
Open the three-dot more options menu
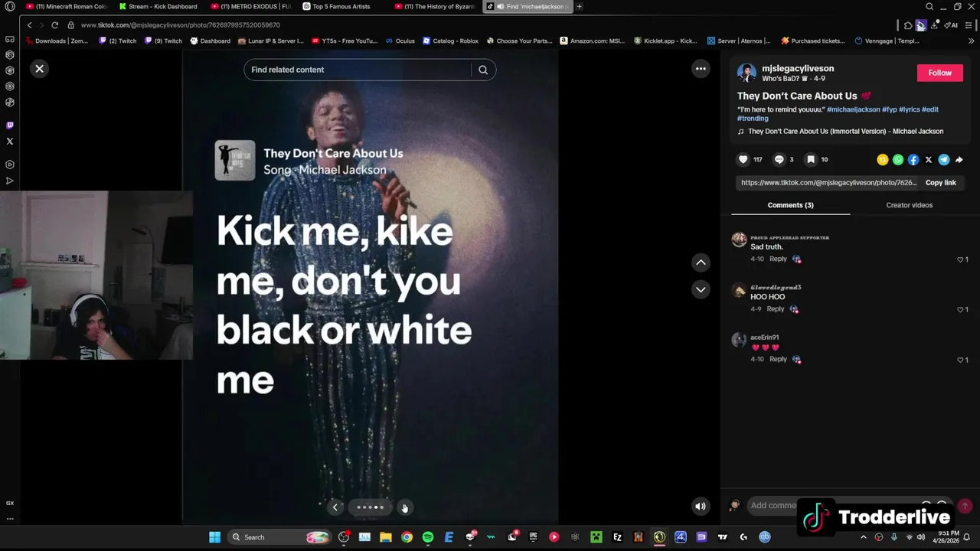point(701,69)
